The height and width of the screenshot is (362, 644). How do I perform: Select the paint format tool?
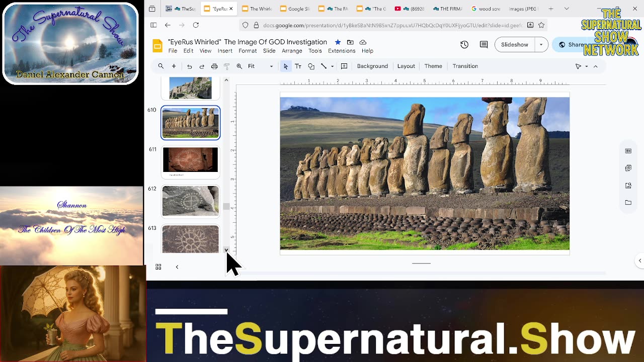[227, 66]
